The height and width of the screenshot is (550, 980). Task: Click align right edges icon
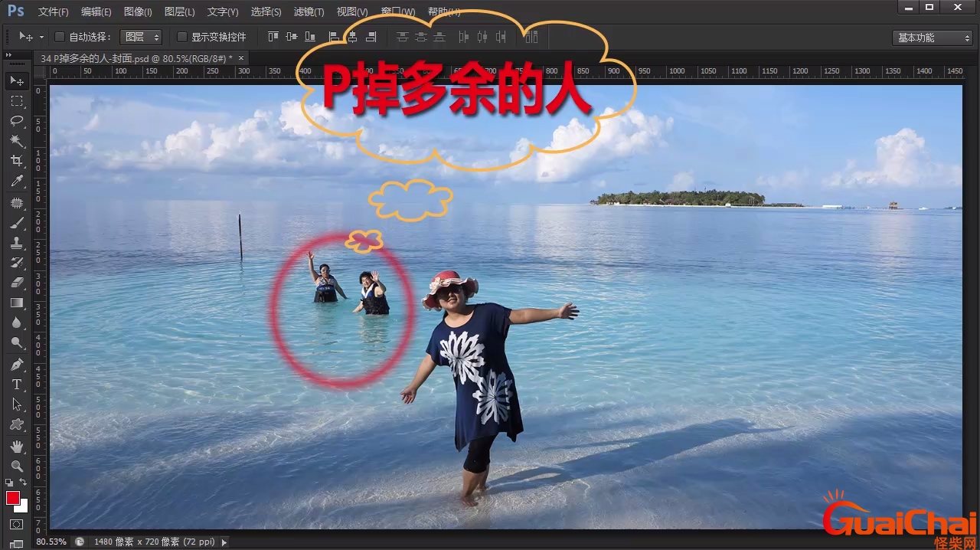[371, 37]
